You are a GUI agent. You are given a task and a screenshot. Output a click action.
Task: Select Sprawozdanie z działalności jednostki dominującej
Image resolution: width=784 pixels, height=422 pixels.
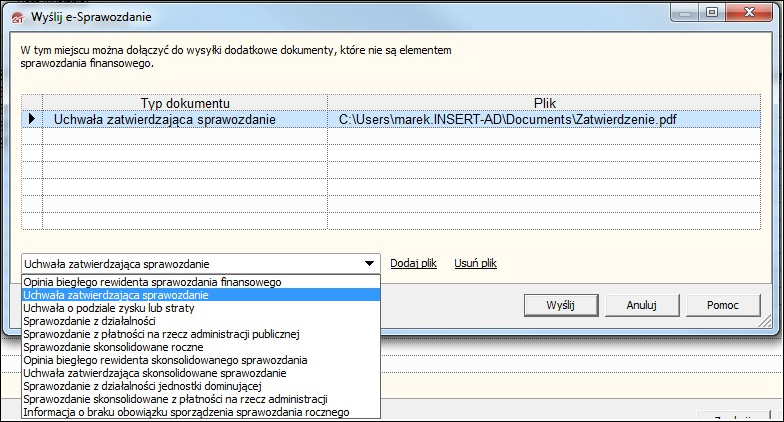[201, 386]
